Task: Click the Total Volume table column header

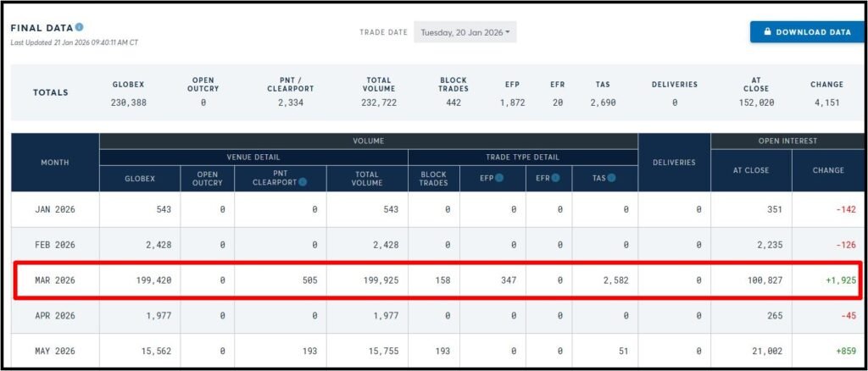Action: tap(366, 178)
